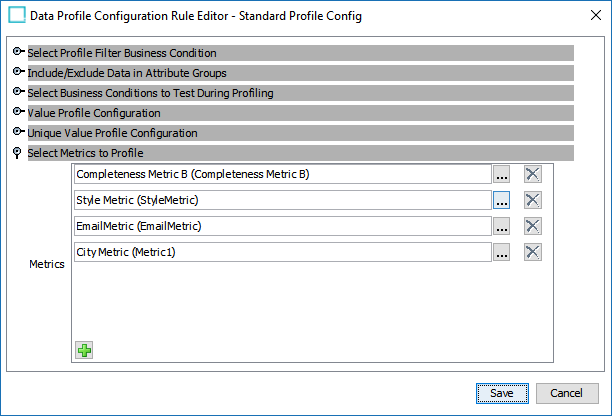Open ellipsis picker for Style Metric

pyautogui.click(x=502, y=200)
